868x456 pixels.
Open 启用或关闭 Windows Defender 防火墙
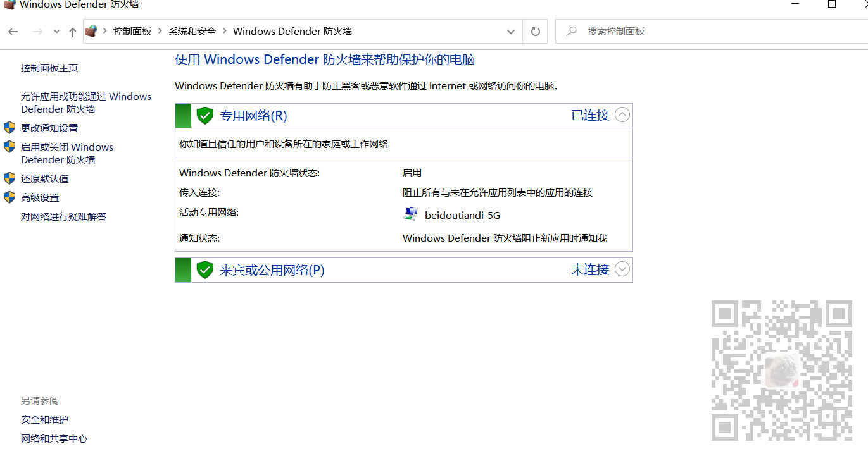(x=67, y=153)
